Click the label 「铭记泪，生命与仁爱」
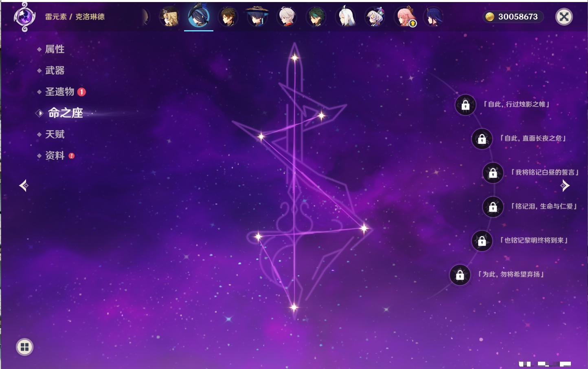Viewport: 588px width, 369px height. 544,206
